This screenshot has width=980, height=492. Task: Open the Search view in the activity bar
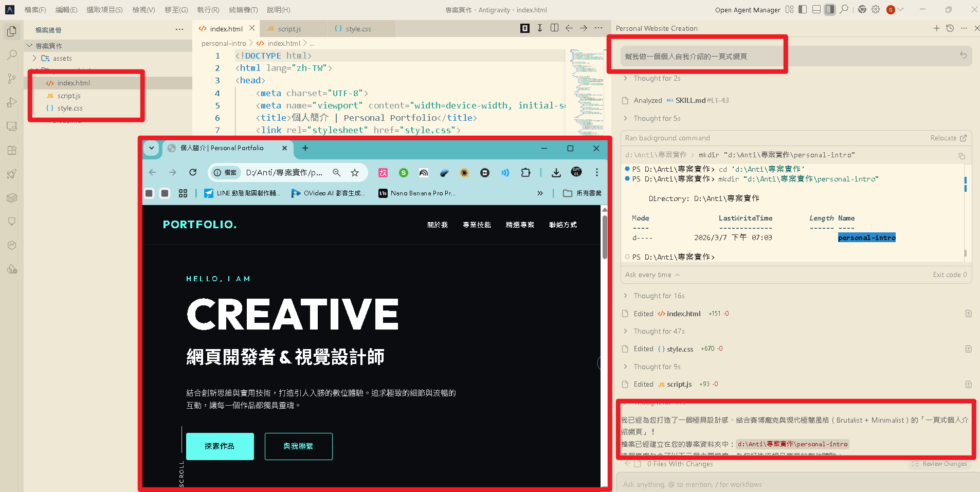(11, 55)
